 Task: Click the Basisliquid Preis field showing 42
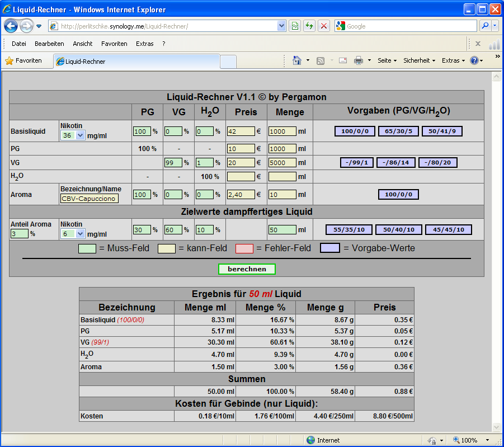[241, 131]
